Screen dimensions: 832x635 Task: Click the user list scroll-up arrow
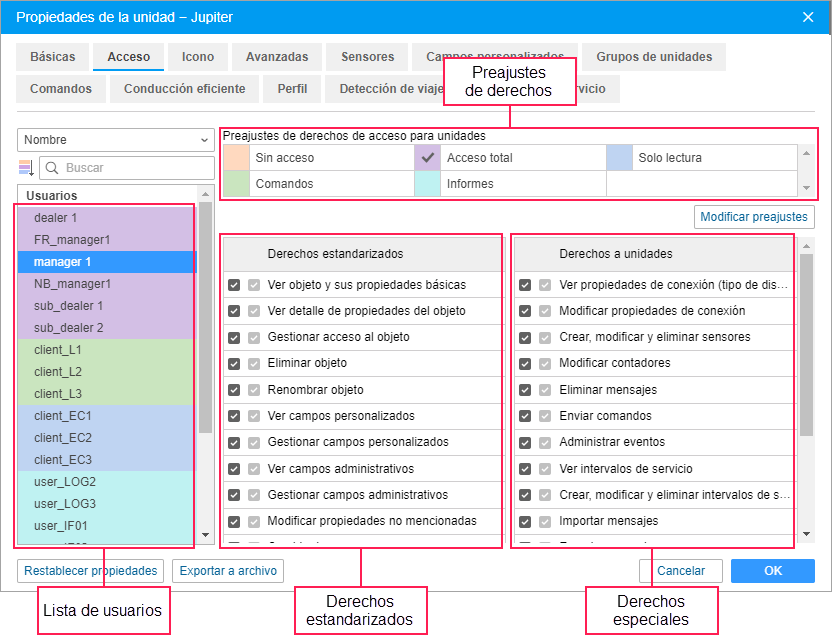[206, 194]
